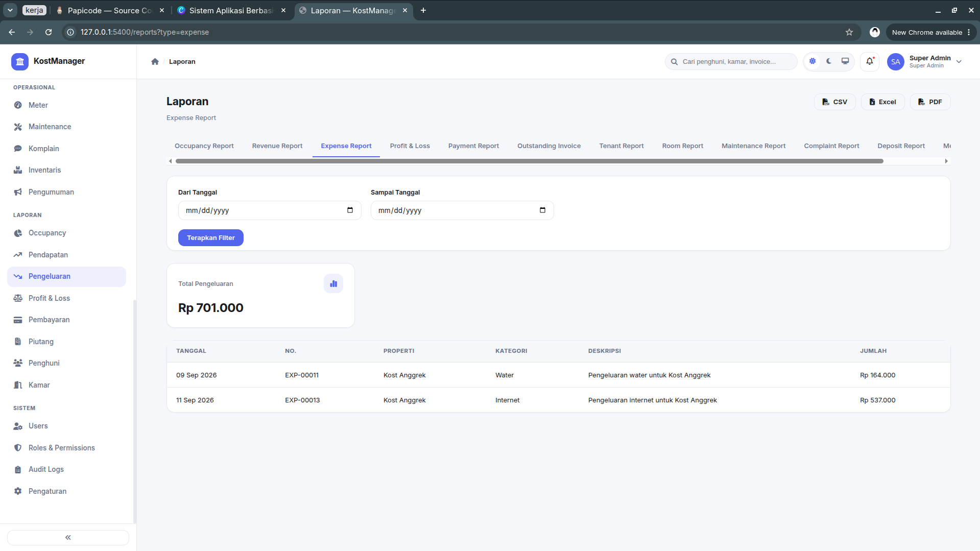Viewport: 980px width, 551px height.
Task: Open Pengumuman announcements page
Action: 66,192
